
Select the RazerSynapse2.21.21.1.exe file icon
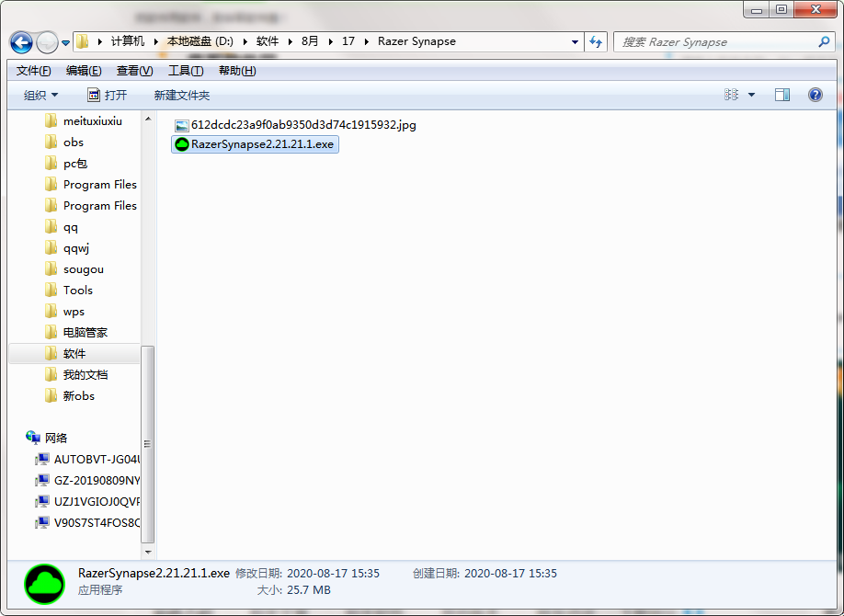coord(182,144)
